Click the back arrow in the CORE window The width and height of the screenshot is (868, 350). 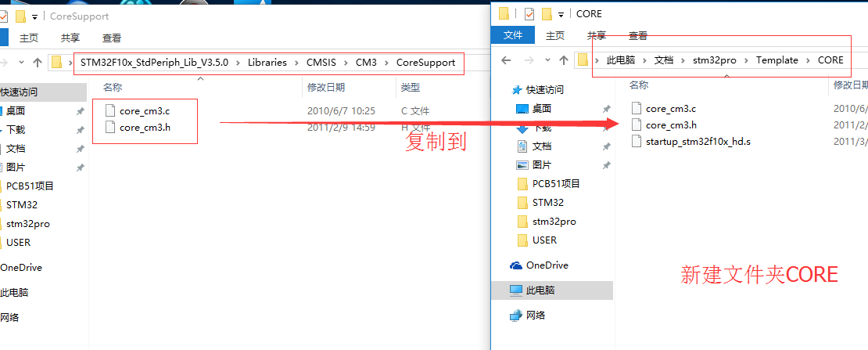click(505, 60)
